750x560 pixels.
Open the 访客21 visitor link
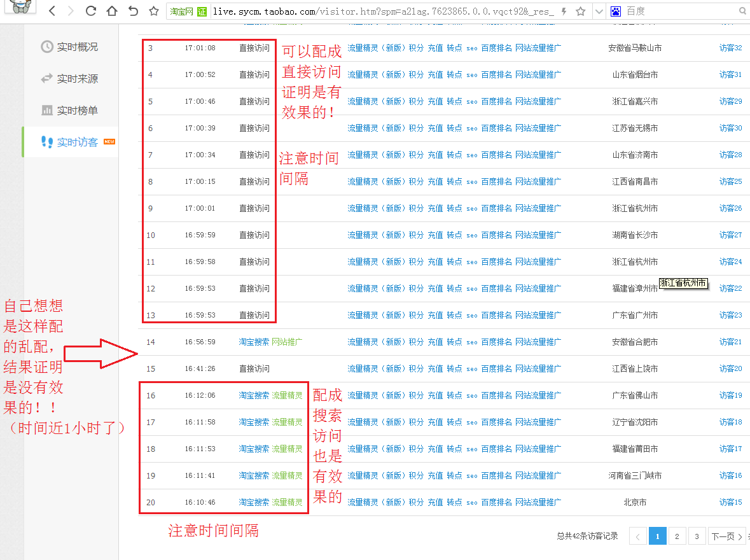pyautogui.click(x=730, y=342)
